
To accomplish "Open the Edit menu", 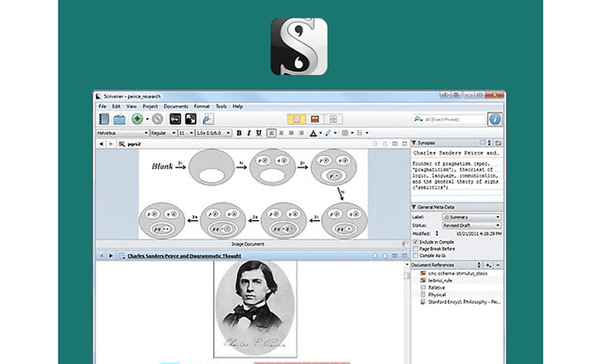I will tap(116, 106).
